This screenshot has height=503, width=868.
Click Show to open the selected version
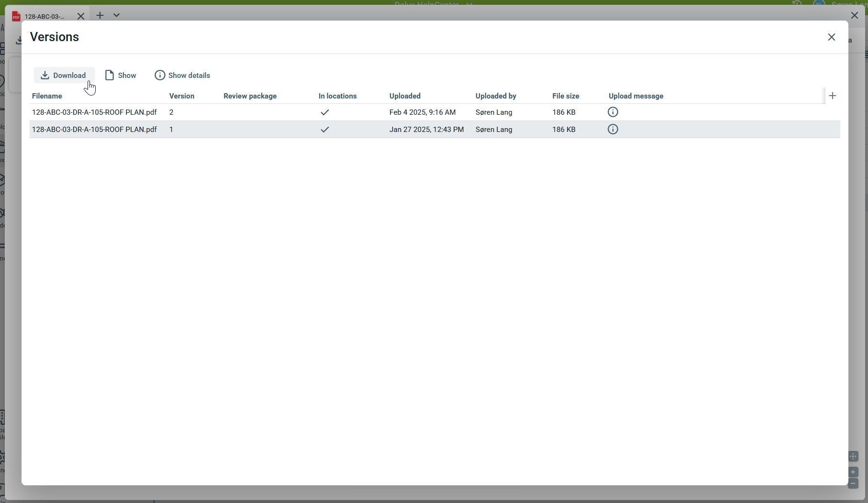[x=121, y=75]
